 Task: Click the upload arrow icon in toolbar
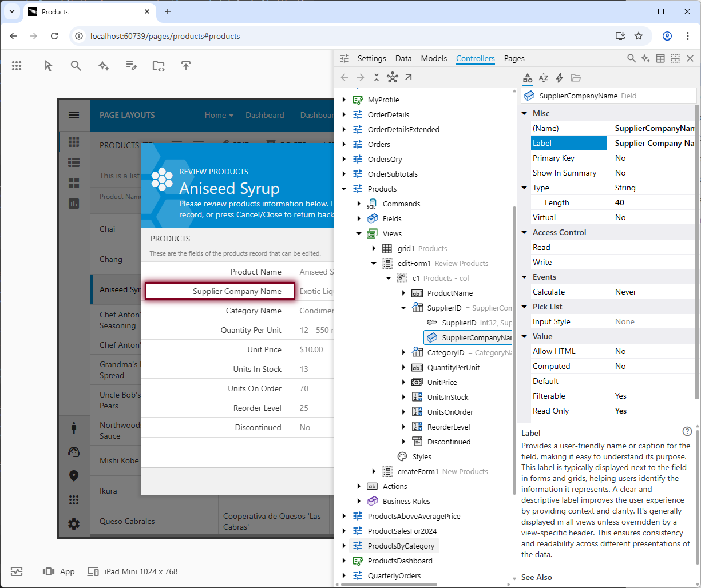[185, 66]
